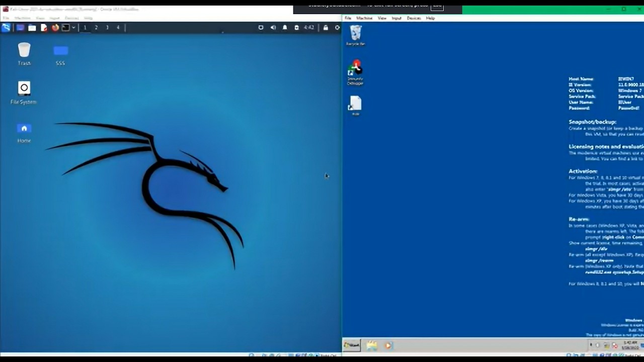The image size is (644, 362).
Task: Click the Windows 7 taskbar clock
Action: pyautogui.click(x=630, y=345)
